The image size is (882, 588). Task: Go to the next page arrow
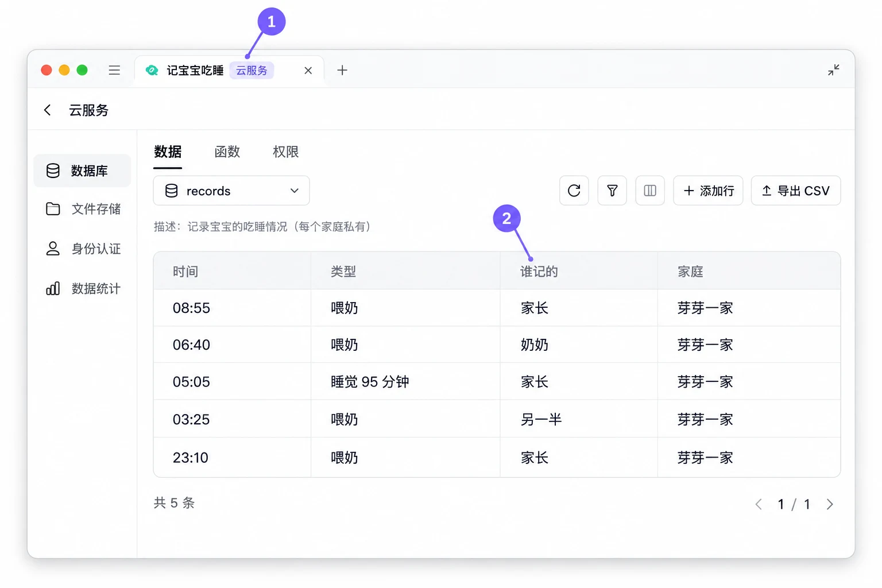click(830, 504)
